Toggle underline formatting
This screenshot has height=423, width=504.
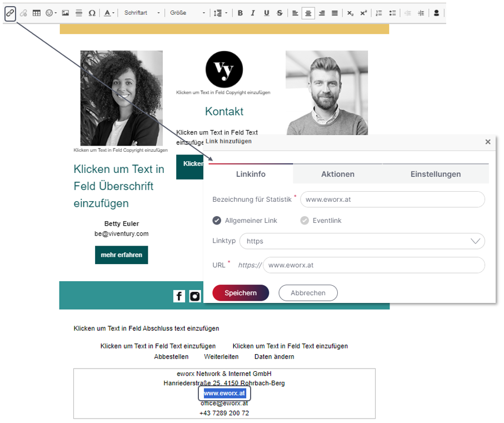click(x=267, y=13)
